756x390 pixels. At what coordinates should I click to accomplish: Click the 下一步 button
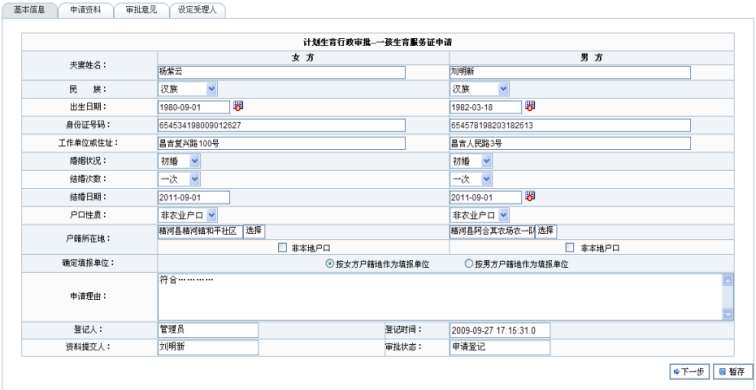(689, 371)
